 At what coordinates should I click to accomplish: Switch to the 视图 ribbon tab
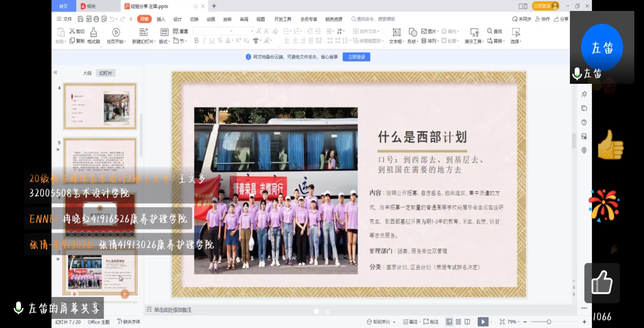click(x=261, y=19)
